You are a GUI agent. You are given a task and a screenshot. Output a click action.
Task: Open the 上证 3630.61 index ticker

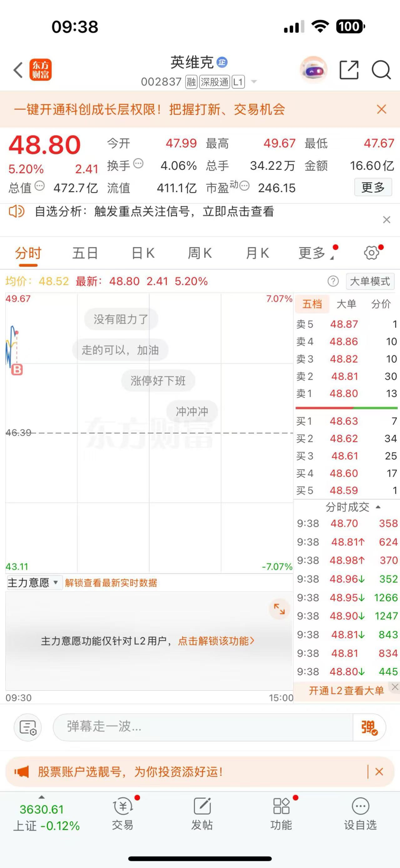[x=46, y=817]
